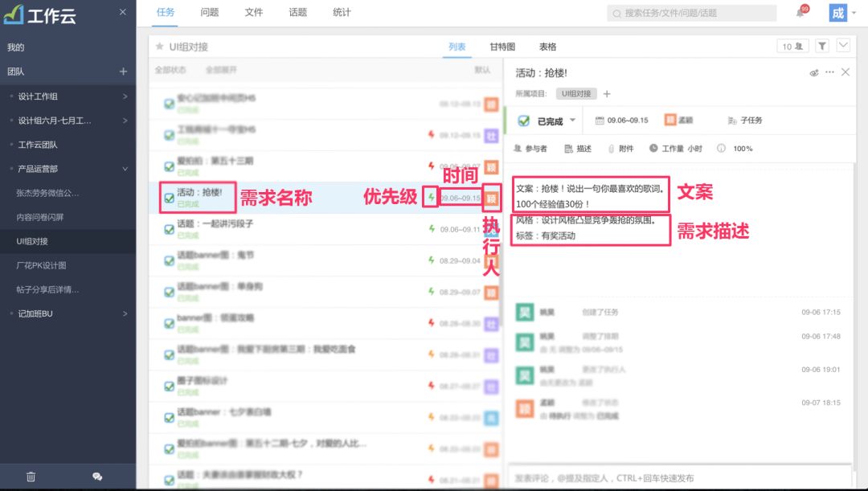Star the UI组对接 project

click(x=159, y=47)
